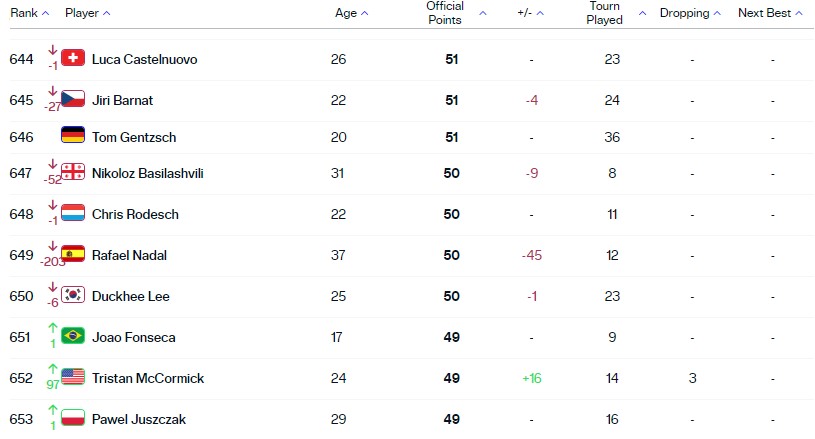The width and height of the screenshot is (815, 439).
Task: Click South Korean flag beside Duckhee Lee
Action: [x=73, y=295]
